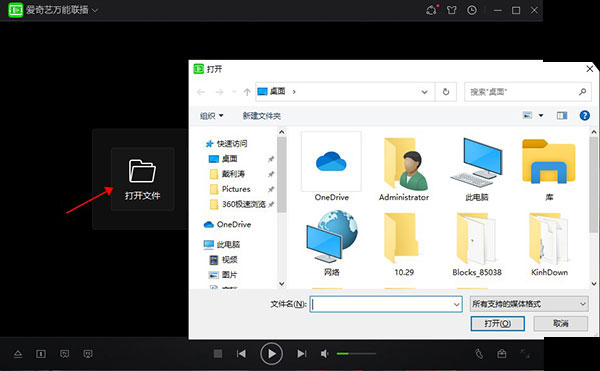This screenshot has width=600, height=371.
Task: Select the 10.29 folder
Action: point(404,244)
